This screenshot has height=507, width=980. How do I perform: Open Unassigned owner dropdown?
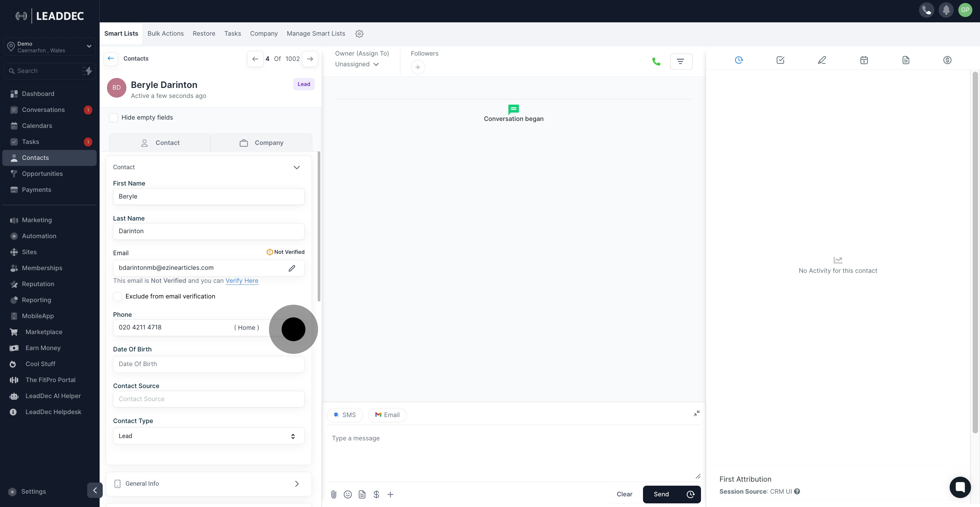pos(356,64)
